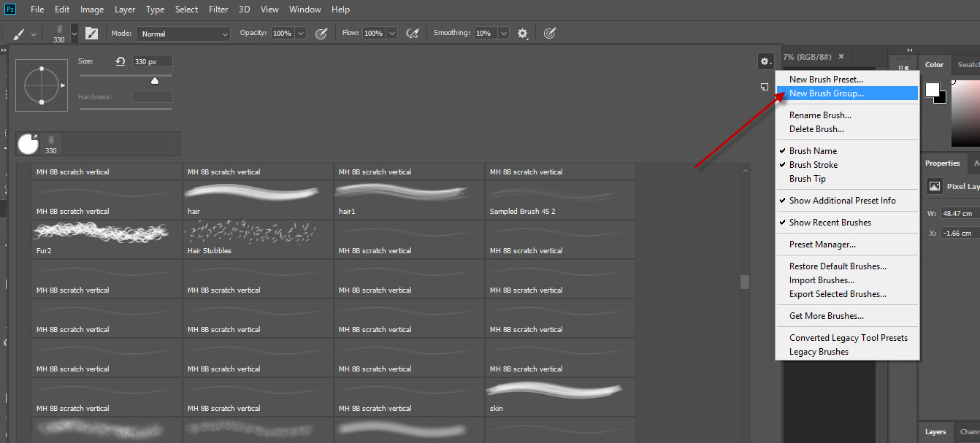Create a new preset using the page icon
The height and width of the screenshot is (443, 980).
pyautogui.click(x=765, y=87)
